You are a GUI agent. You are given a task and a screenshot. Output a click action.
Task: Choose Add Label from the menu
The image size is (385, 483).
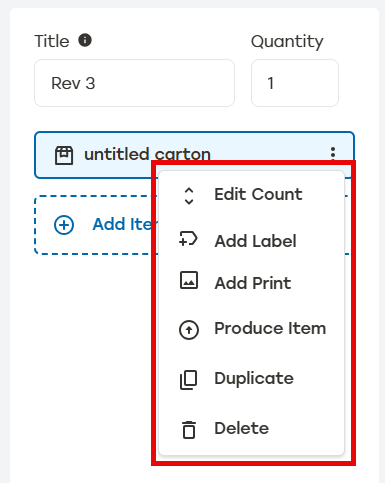tap(251, 241)
